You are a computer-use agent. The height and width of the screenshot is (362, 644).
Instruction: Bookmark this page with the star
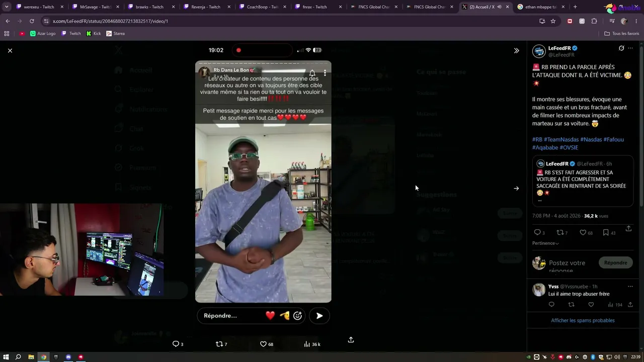(x=553, y=21)
